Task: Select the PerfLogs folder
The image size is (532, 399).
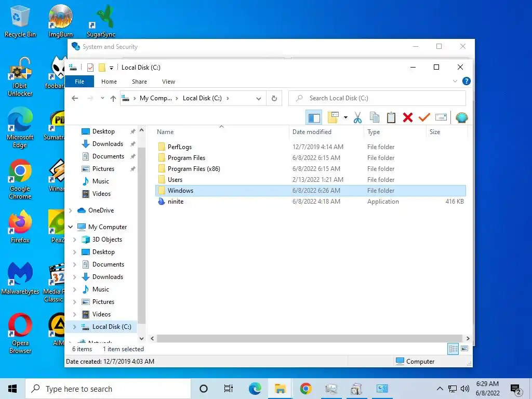Action: (179, 147)
